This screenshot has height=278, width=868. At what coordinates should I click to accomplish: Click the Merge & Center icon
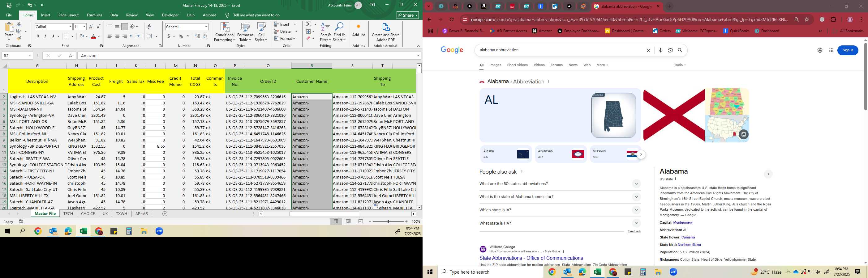click(x=150, y=36)
